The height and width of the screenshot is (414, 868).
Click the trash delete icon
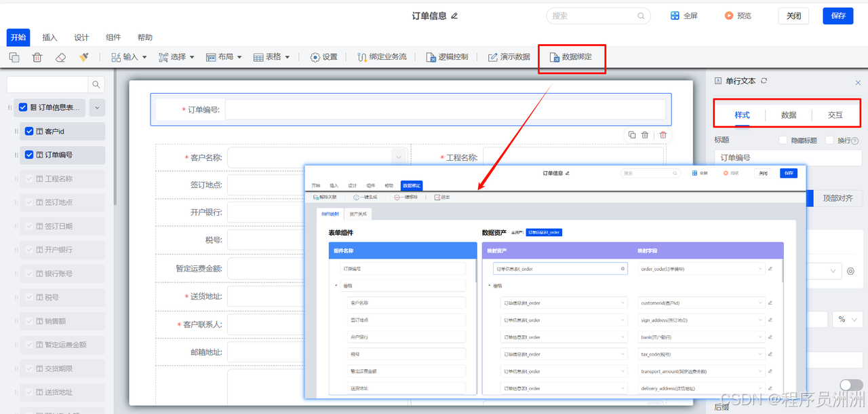tap(37, 58)
